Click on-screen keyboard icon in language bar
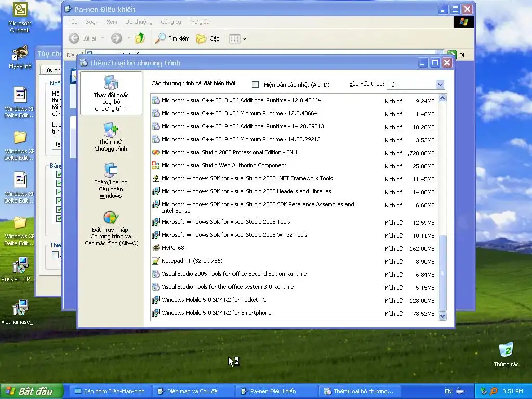The height and width of the screenshot is (399, 532). point(460,391)
